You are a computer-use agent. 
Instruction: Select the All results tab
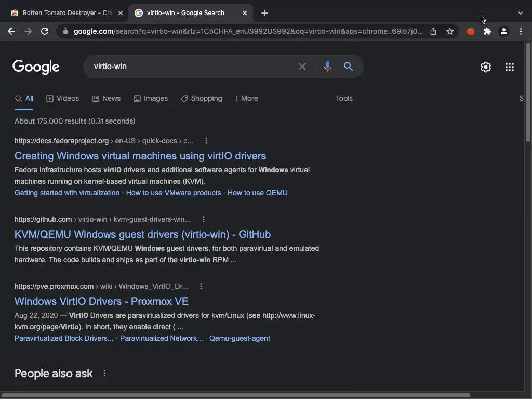pos(24,98)
